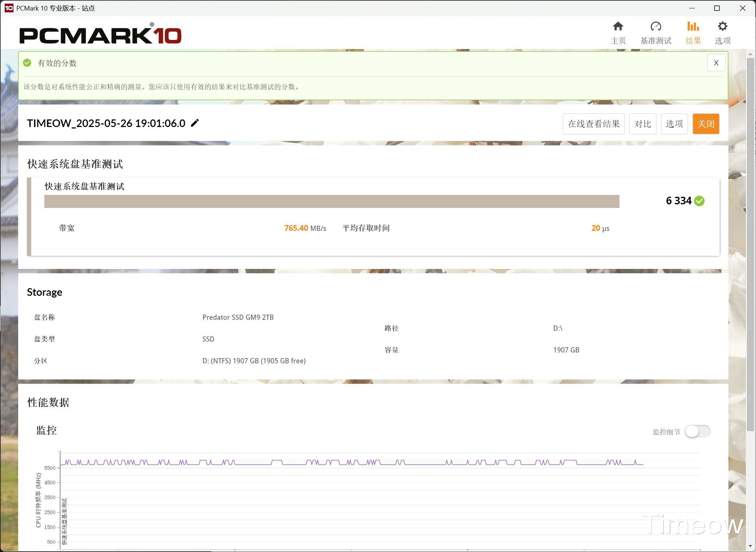Click View results online (在线查看结果) button
This screenshot has height=552, width=756.
593,124
